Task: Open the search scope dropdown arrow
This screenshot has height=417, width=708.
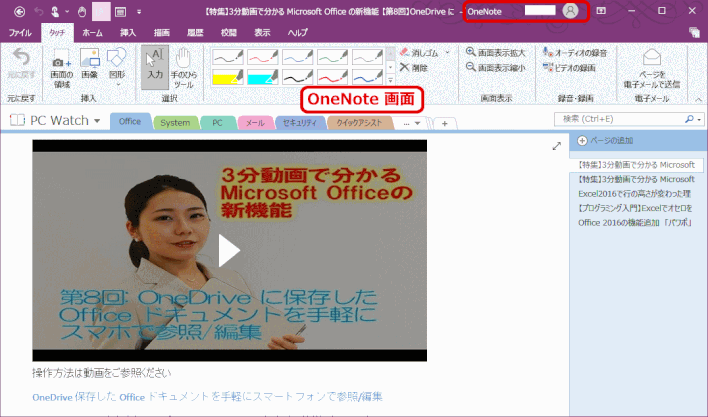Action: tap(699, 119)
